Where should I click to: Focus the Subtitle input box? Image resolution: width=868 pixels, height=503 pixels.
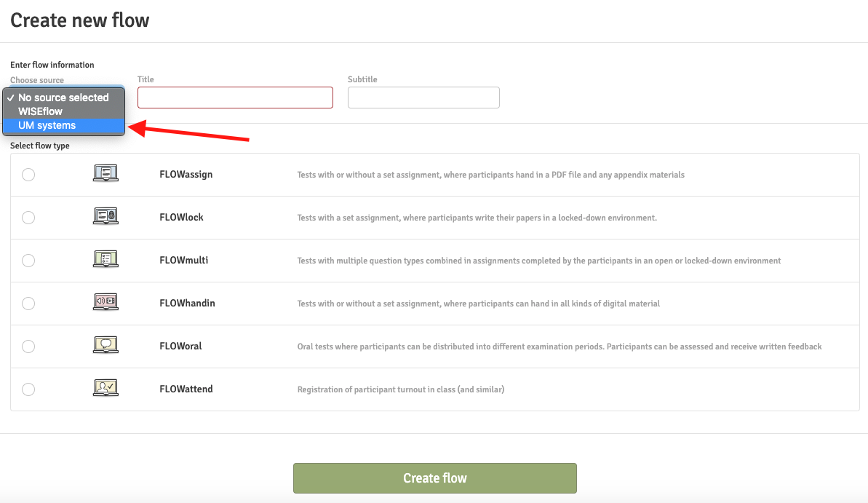click(423, 98)
